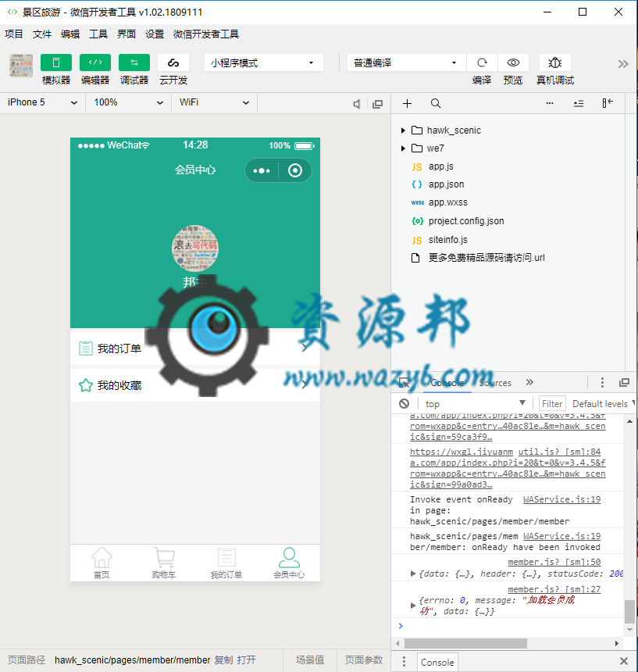Image resolution: width=638 pixels, height=672 pixels.
Task: Toggle the editor (编辑器) panel
Action: (95, 63)
